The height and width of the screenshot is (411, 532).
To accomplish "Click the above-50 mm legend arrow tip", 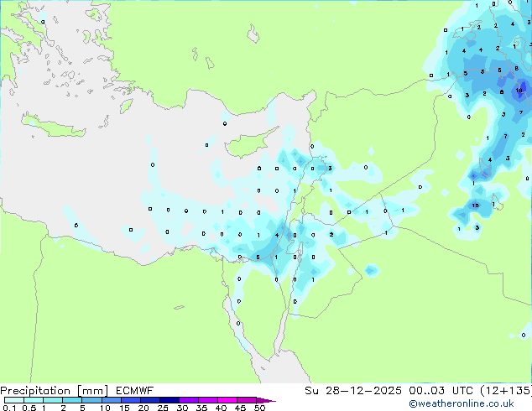I will (266, 400).
